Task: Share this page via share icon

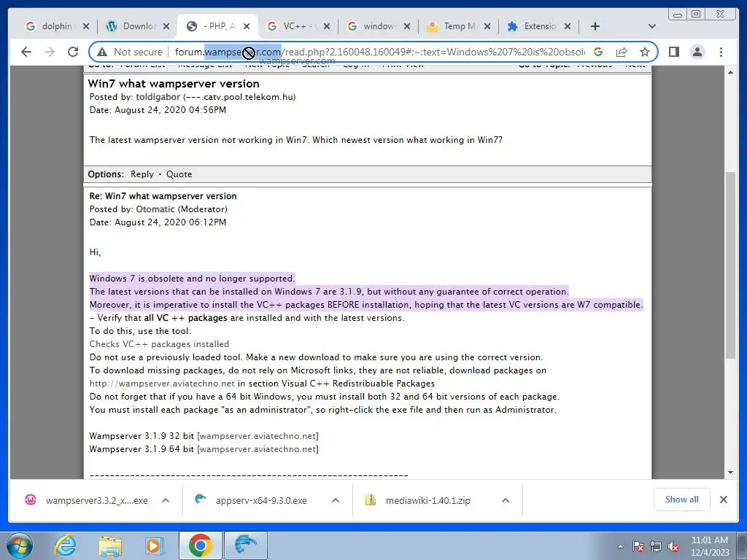Action: (622, 52)
